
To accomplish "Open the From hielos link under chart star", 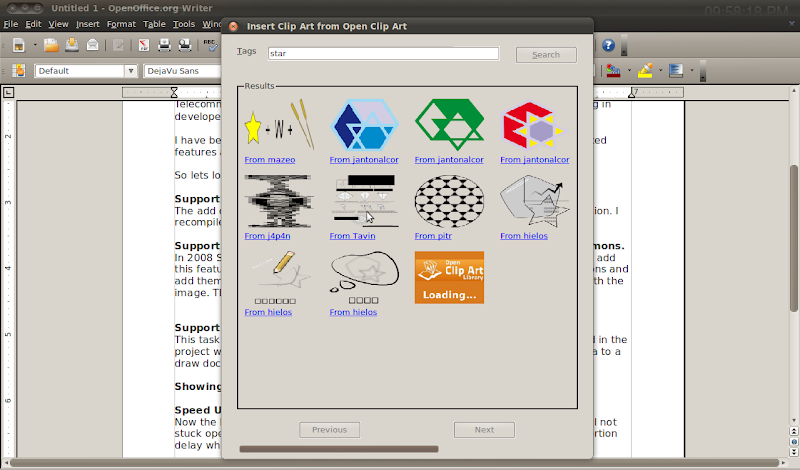I will tap(524, 236).
